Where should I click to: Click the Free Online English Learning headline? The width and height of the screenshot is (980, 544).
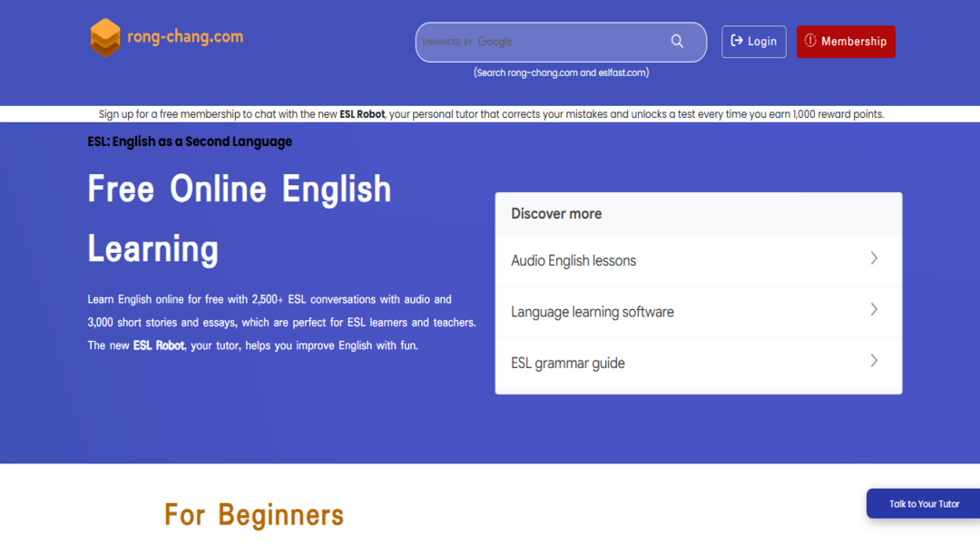[240, 219]
